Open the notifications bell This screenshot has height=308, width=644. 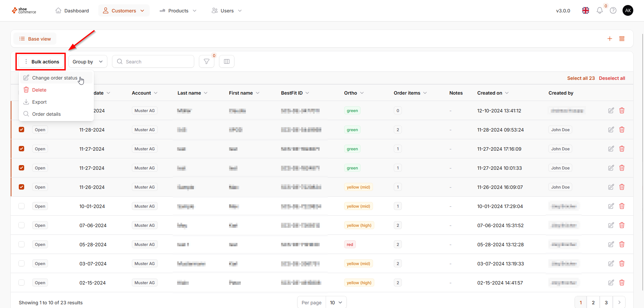pos(599,11)
